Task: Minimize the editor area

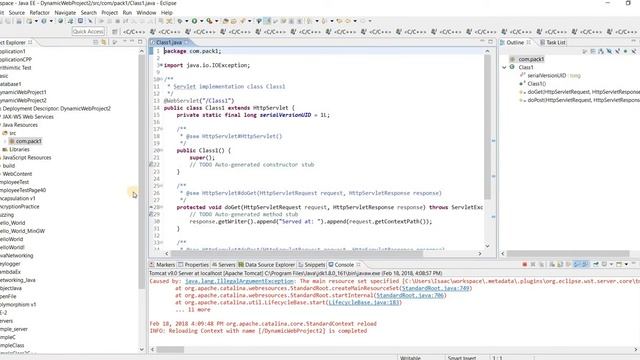Action: pos(482,42)
